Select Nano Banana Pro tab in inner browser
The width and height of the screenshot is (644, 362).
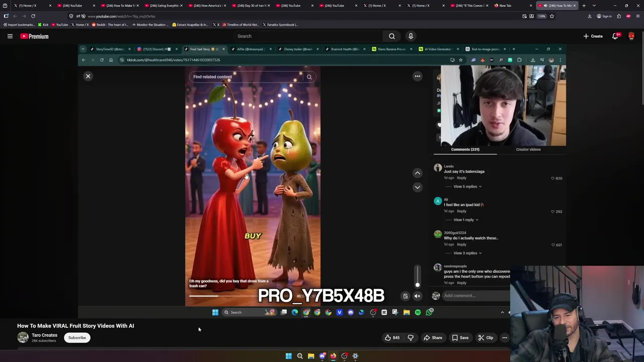tap(391, 49)
